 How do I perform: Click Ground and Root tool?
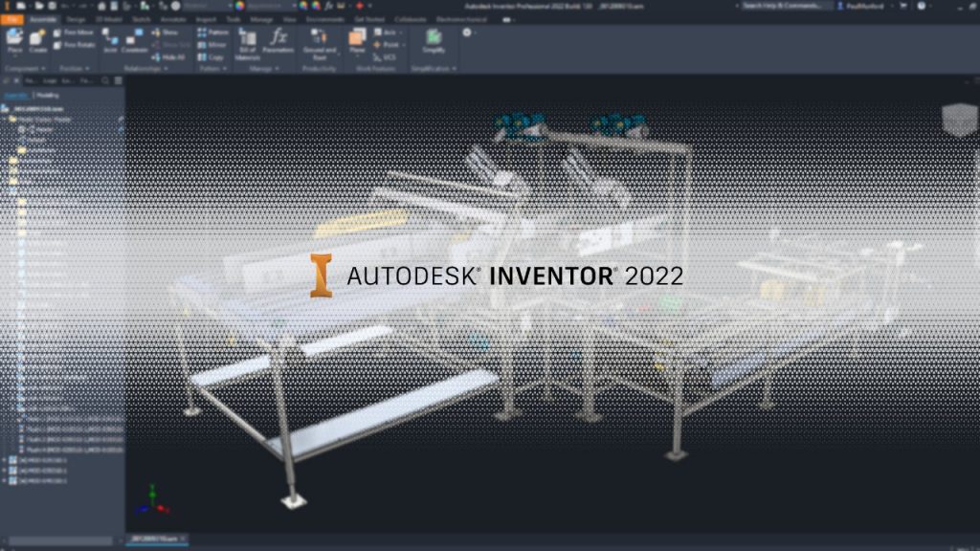coord(320,44)
